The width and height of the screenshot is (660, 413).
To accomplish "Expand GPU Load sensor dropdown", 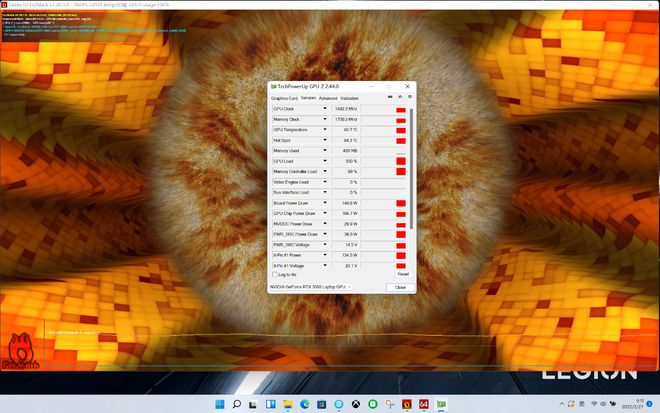I will coord(325,161).
